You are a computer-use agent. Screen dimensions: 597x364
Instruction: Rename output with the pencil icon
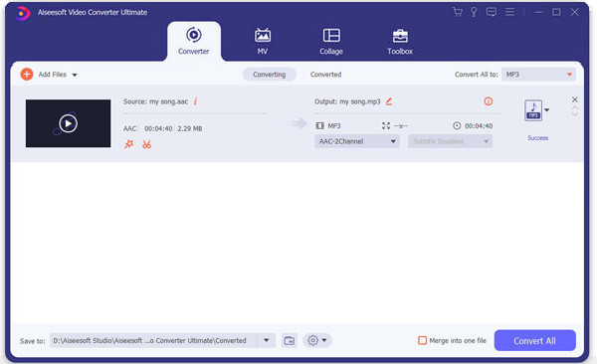389,101
